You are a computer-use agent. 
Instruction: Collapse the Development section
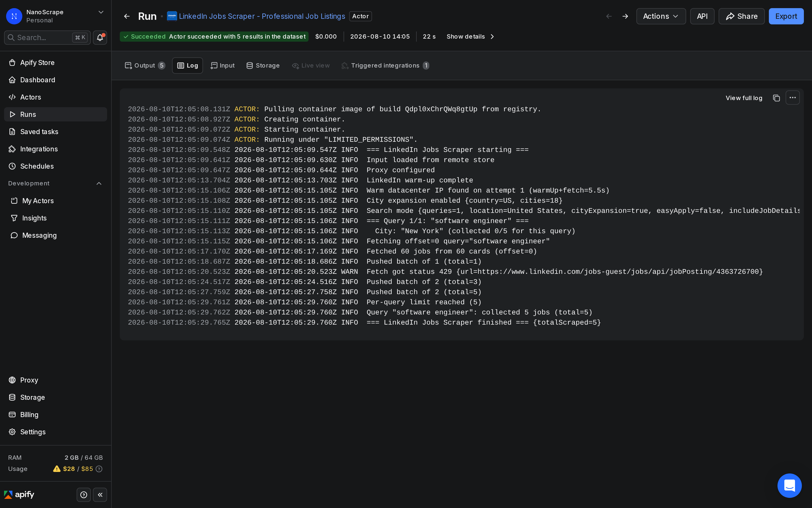[x=99, y=183]
